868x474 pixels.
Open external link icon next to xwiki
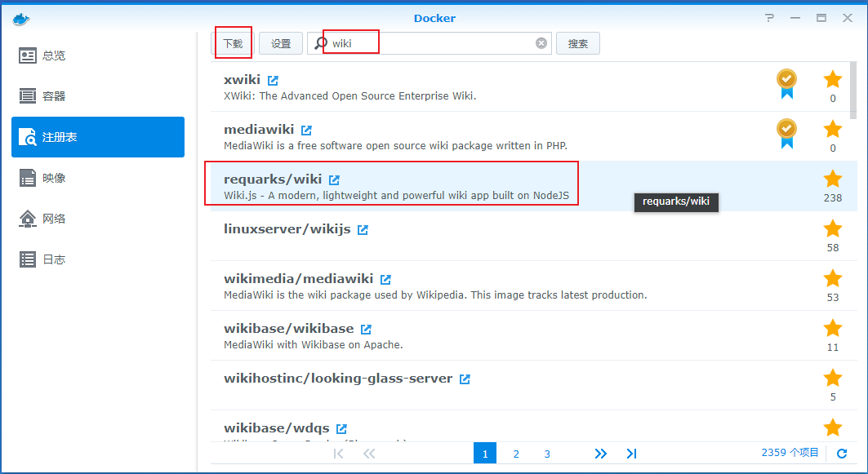[273, 81]
